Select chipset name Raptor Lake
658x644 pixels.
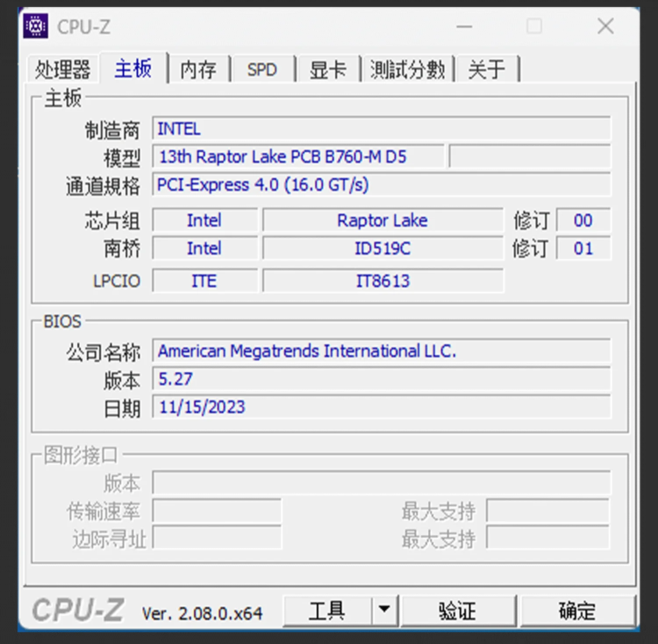pyautogui.click(x=383, y=220)
